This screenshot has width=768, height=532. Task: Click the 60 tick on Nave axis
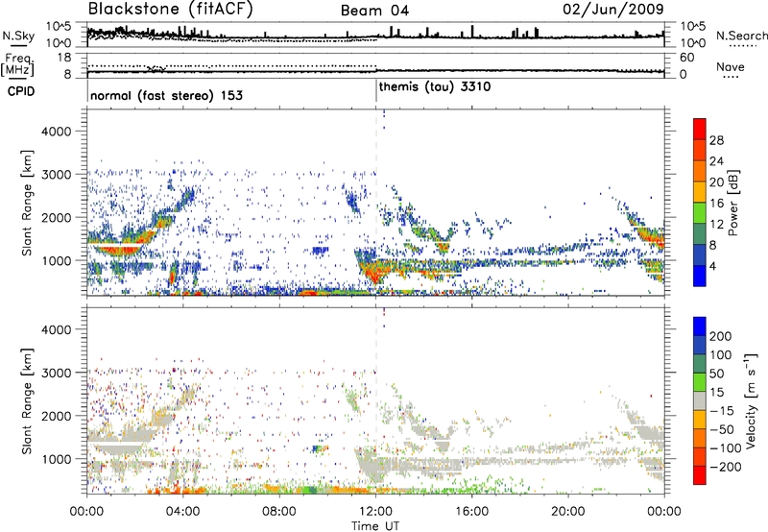686,58
